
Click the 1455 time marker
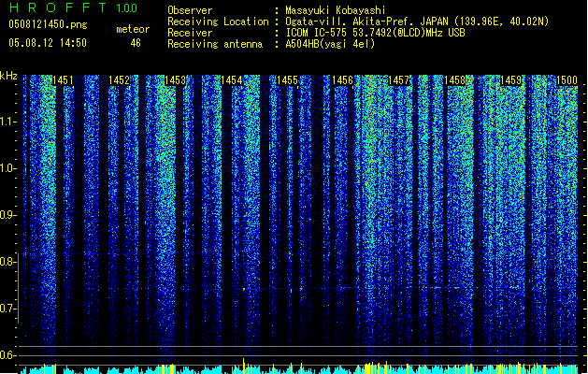click(287, 80)
